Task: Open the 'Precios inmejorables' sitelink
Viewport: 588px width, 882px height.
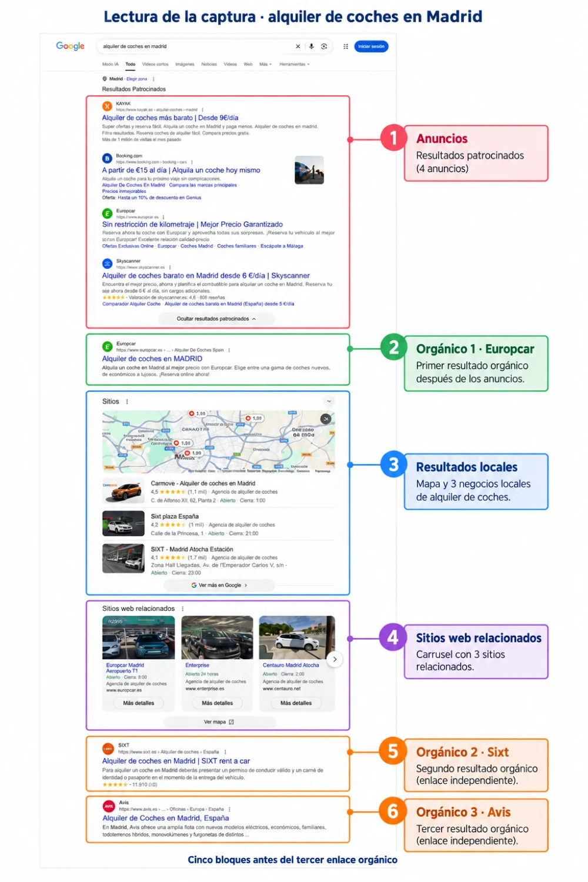Action: coord(124,191)
